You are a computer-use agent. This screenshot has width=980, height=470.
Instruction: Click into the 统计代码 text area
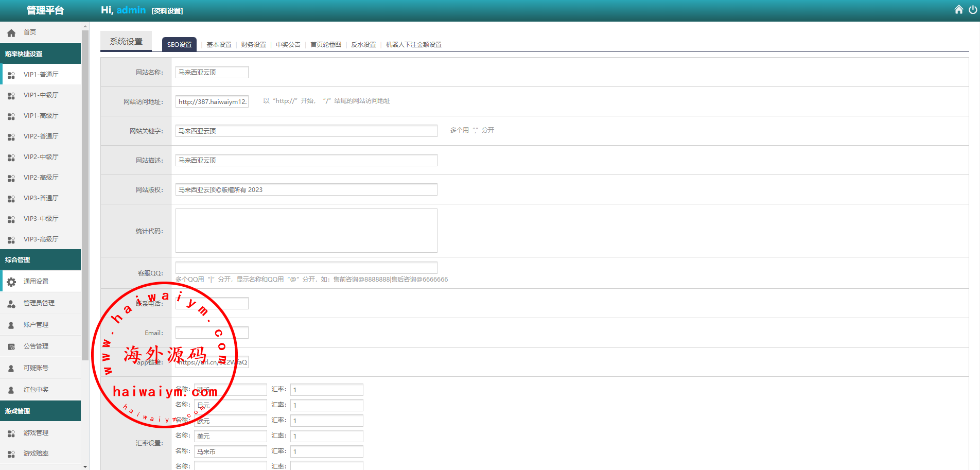[306, 231]
